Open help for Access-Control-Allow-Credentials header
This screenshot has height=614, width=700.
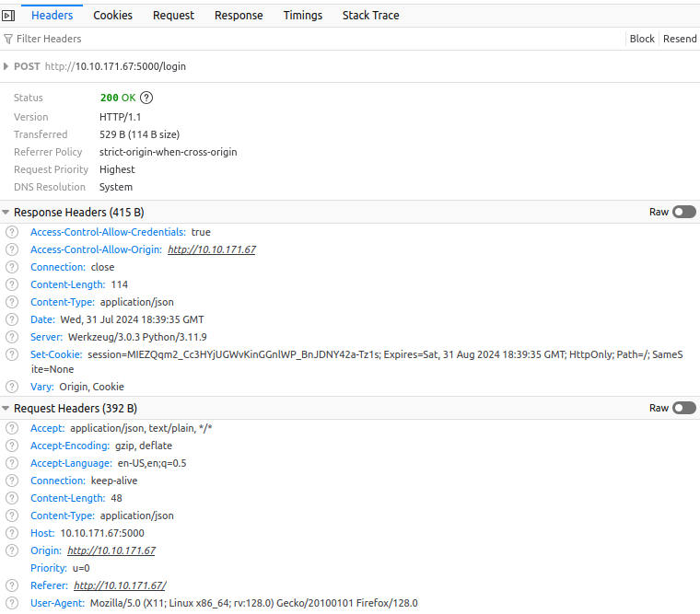point(12,232)
